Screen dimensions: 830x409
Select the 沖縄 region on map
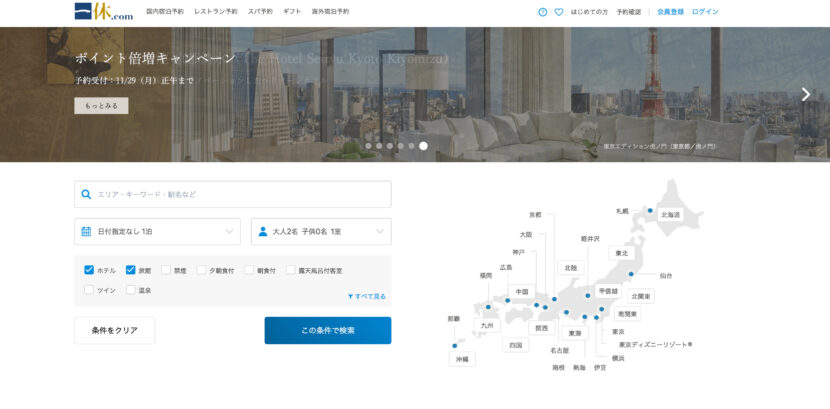tap(462, 359)
